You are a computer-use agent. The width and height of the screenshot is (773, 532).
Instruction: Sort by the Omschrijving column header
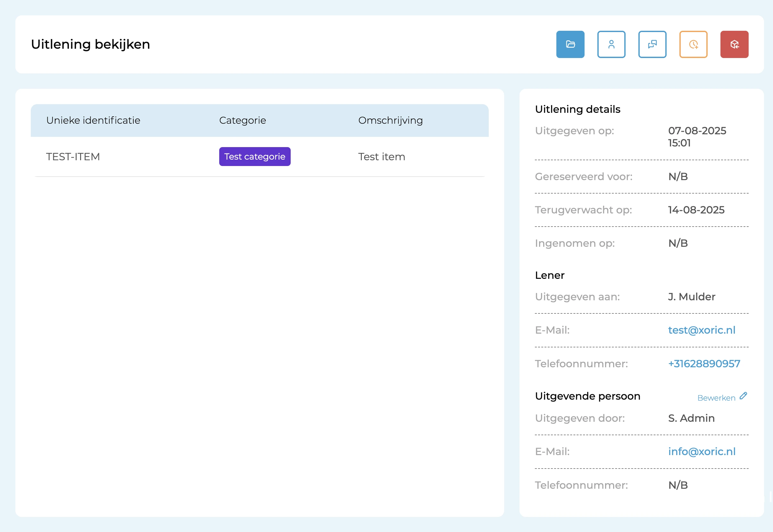tap(390, 120)
